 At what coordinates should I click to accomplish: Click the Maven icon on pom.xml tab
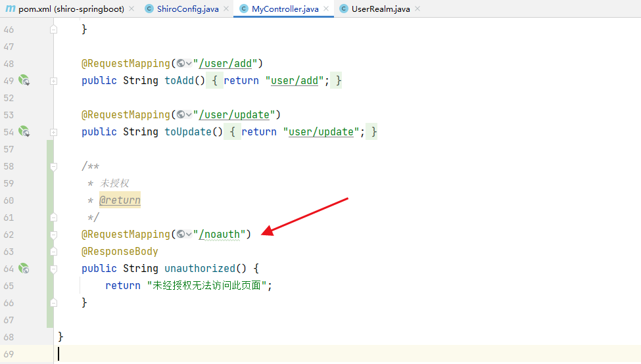pos(11,9)
